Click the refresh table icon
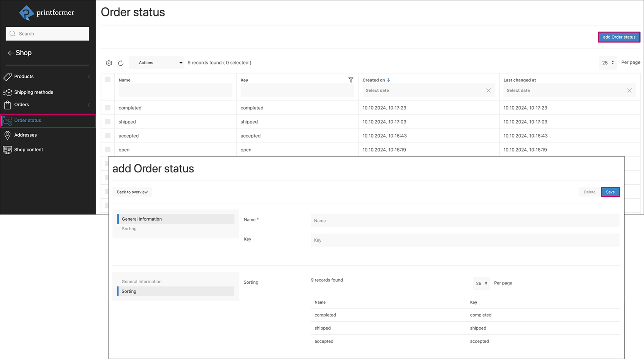This screenshot has height=359, width=644. click(121, 63)
